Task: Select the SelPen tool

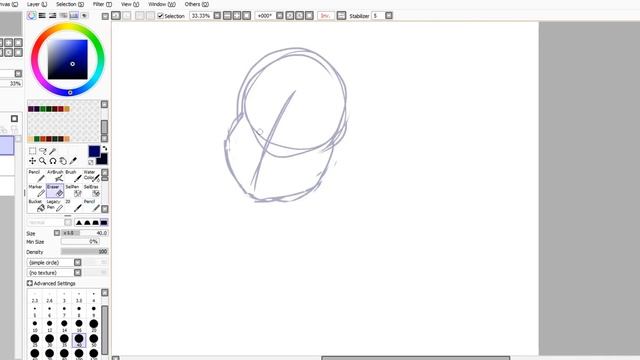Action: tap(73, 191)
